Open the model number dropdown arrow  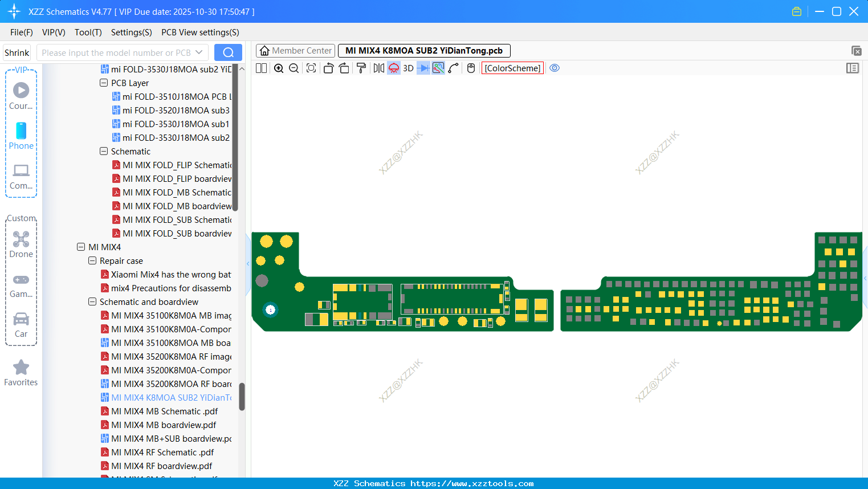(x=199, y=52)
